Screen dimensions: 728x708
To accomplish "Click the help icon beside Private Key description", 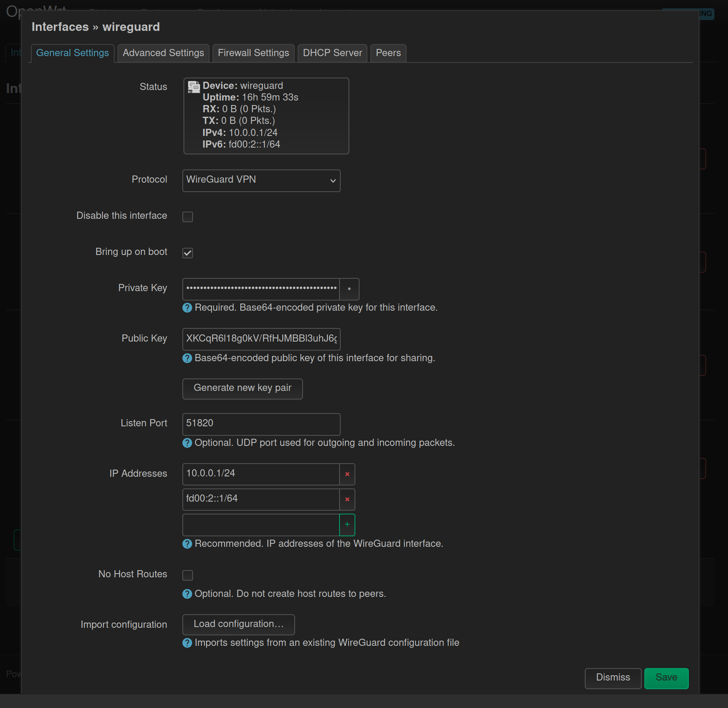I will click(x=187, y=308).
